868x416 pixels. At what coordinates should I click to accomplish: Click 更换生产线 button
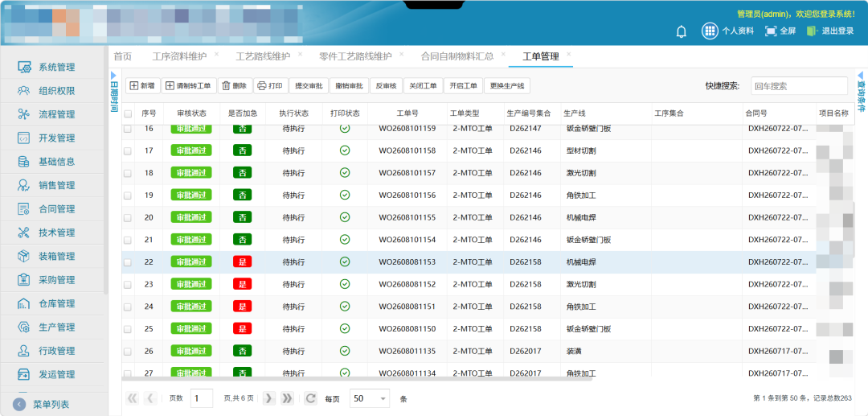point(507,86)
